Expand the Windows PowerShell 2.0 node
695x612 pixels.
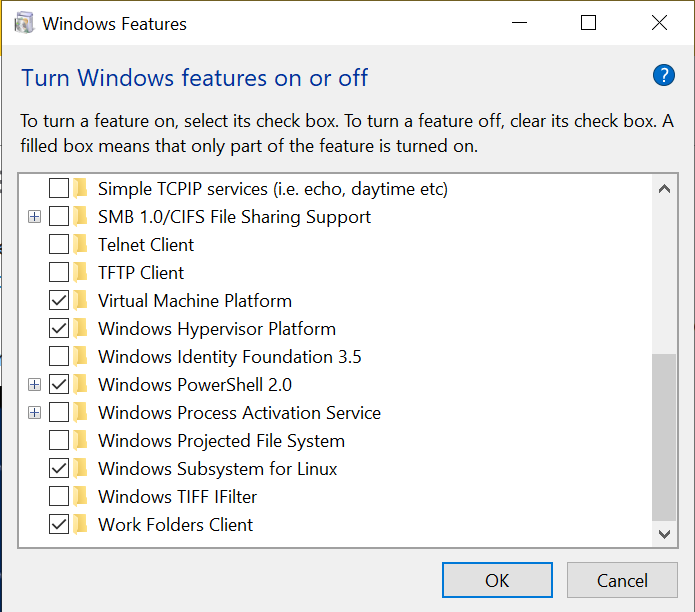35,385
